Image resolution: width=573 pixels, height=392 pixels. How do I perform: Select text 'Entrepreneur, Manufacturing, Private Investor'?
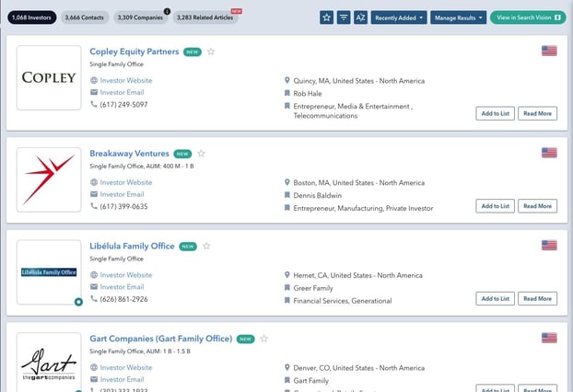(363, 208)
